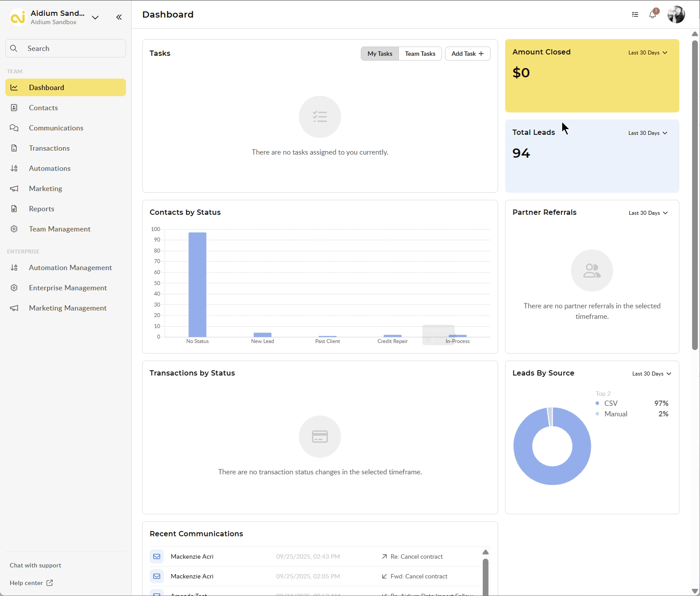The image size is (700, 596).
Task: Click the task list icon in header
Action: [635, 14]
